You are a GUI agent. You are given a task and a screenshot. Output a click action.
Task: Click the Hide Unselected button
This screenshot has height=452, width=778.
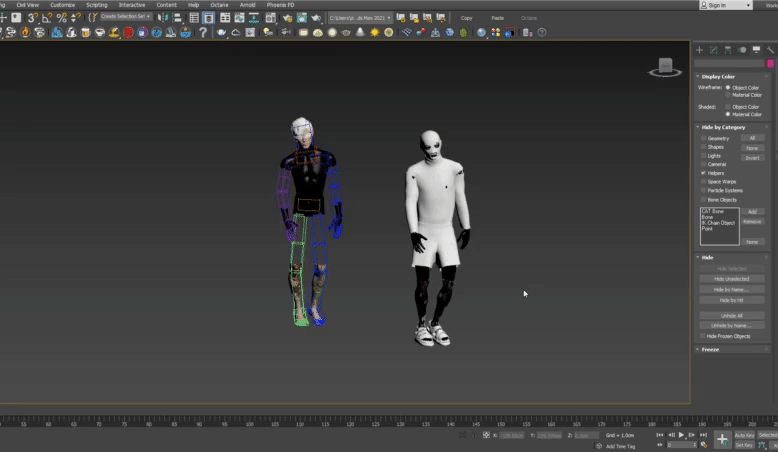730,278
